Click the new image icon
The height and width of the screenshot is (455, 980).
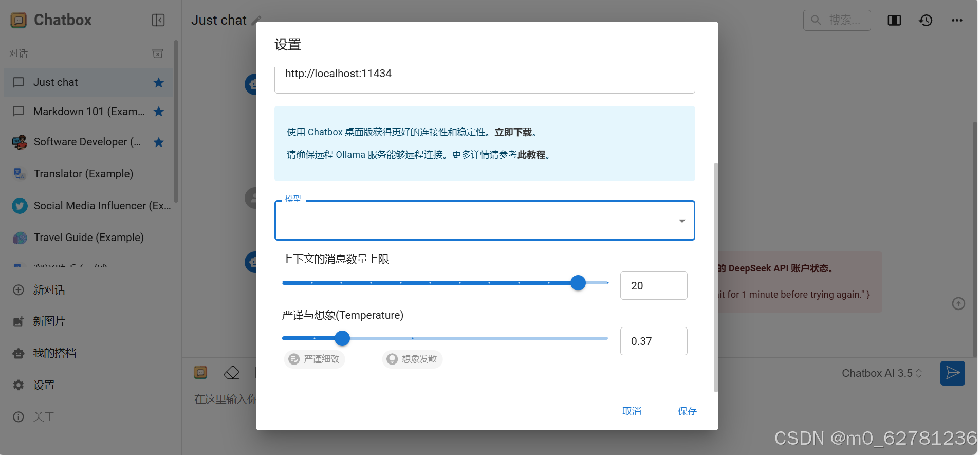(x=19, y=321)
